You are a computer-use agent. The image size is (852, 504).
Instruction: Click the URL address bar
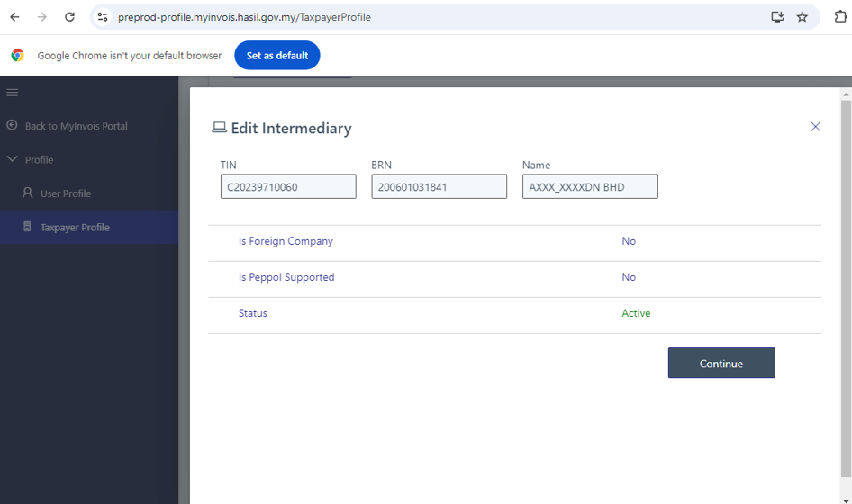coord(432,17)
